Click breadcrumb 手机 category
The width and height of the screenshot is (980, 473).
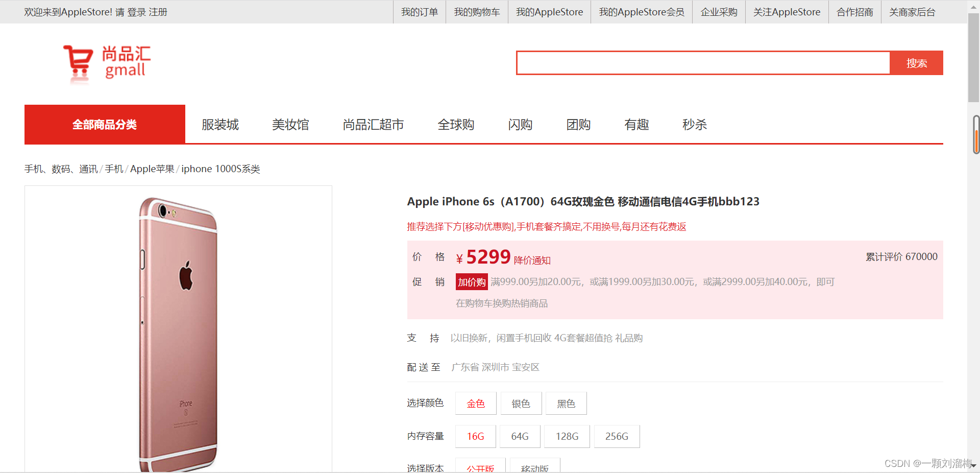[114, 169]
